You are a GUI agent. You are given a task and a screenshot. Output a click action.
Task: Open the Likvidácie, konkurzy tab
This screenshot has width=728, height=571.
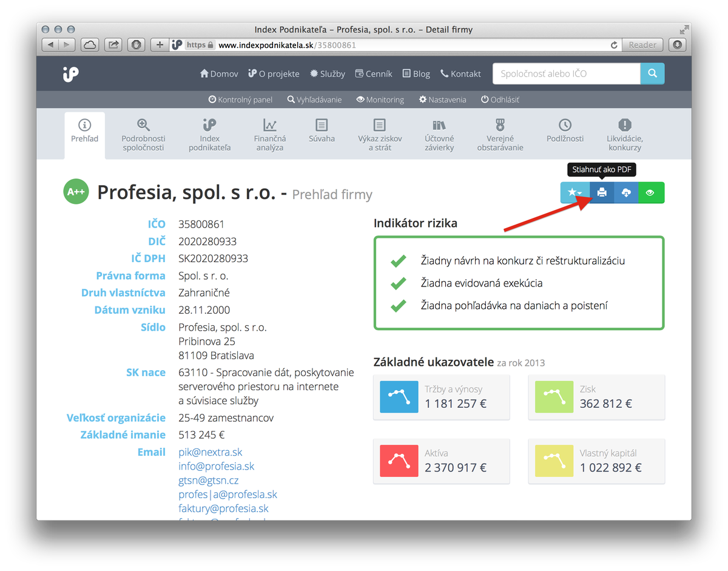point(625,135)
